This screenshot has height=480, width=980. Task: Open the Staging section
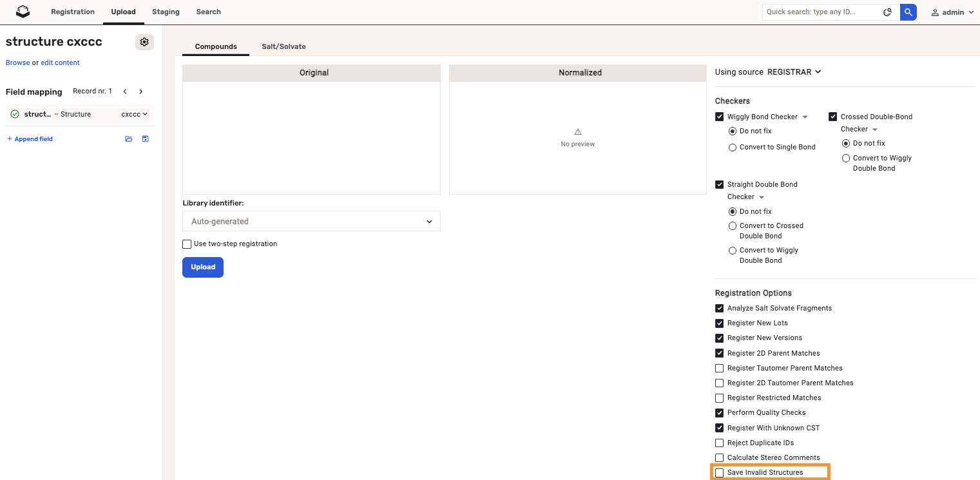[x=166, y=12]
